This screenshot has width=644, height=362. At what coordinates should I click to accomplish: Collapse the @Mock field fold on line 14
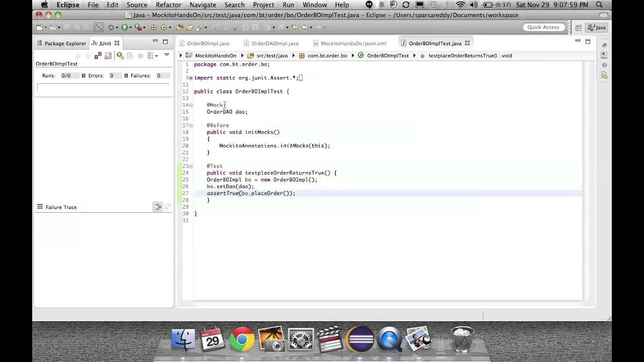click(191, 105)
